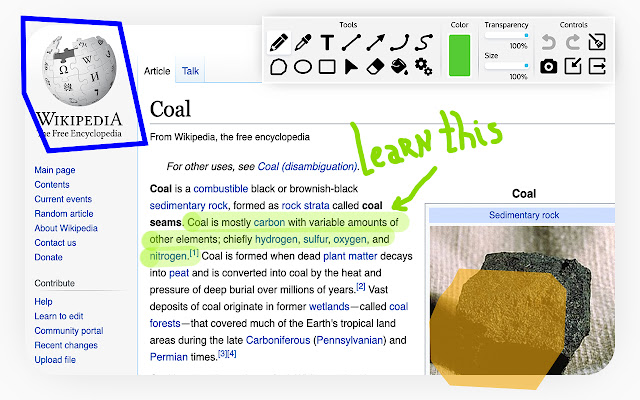Follow the plant matter link
The image size is (640, 400).
(x=350, y=256)
